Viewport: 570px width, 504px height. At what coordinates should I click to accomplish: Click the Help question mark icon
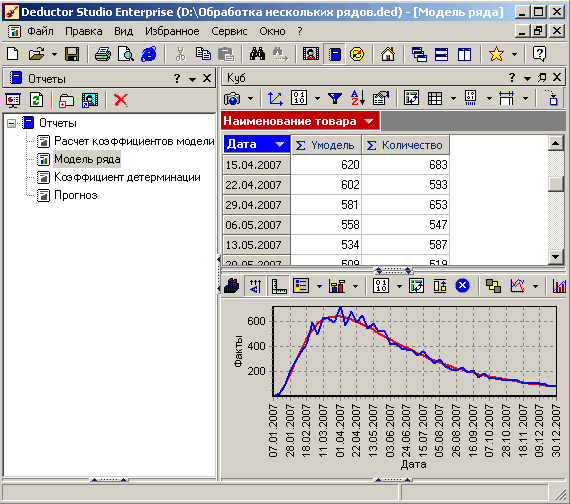pyautogui.click(x=539, y=54)
